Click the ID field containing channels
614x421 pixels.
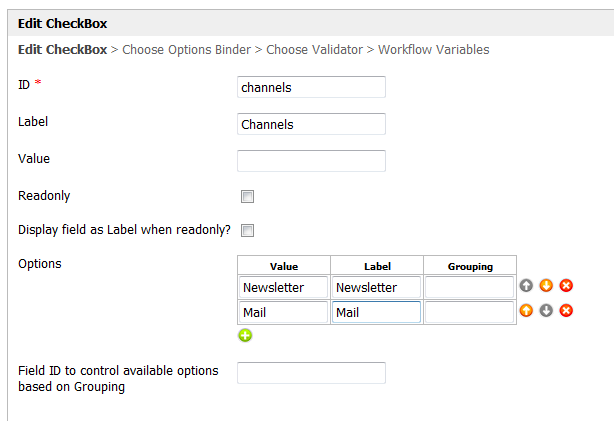coord(311,87)
